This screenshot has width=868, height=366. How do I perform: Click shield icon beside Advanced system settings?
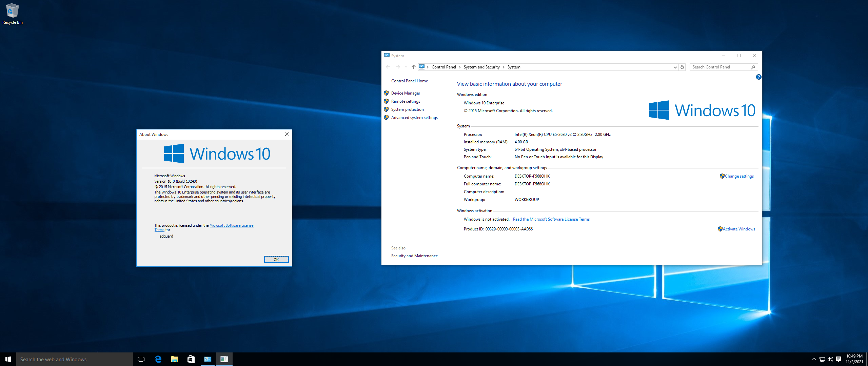click(x=386, y=118)
